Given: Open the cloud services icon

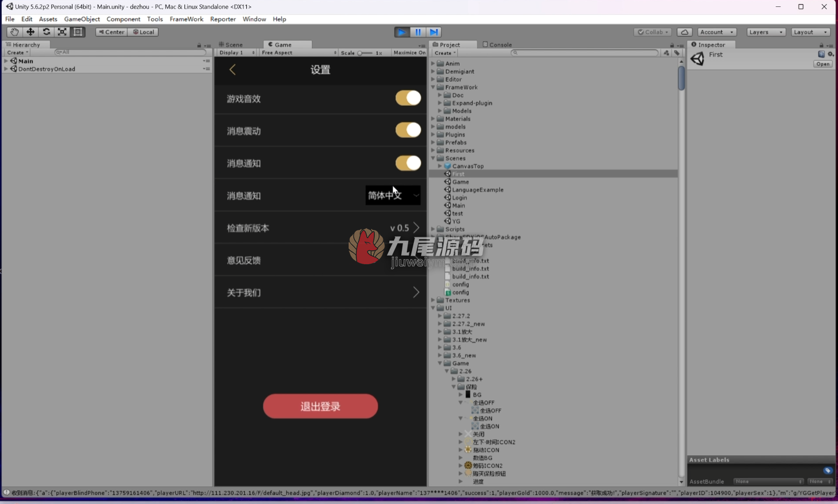Looking at the screenshot, I should click(x=685, y=32).
